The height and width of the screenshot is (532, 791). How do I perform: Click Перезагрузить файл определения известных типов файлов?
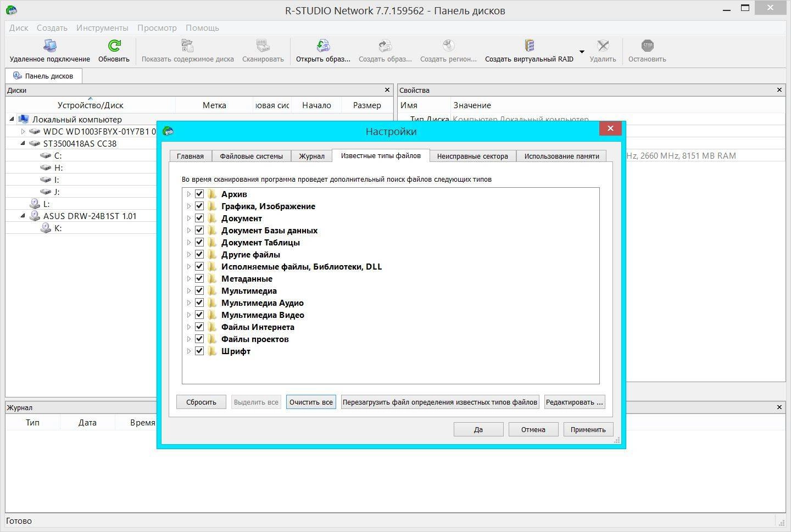click(x=440, y=402)
